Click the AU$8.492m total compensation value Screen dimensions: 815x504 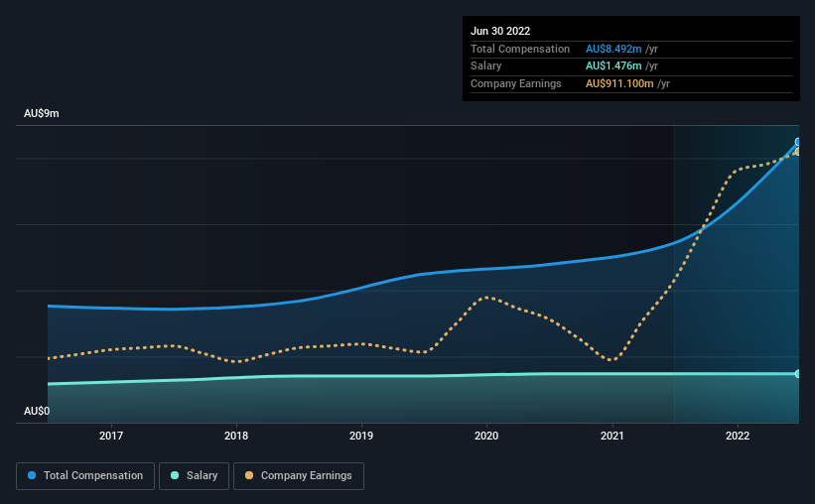pyautogui.click(x=613, y=49)
